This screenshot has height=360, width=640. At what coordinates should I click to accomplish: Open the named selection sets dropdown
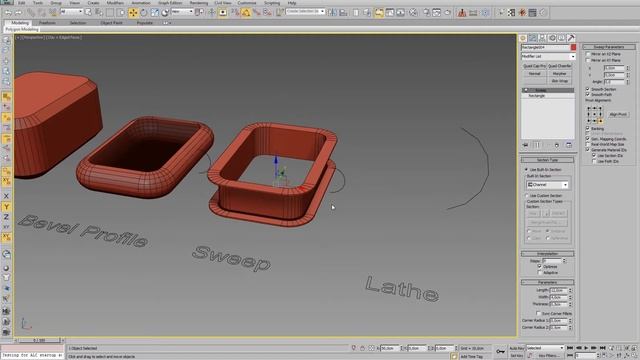pos(305,12)
